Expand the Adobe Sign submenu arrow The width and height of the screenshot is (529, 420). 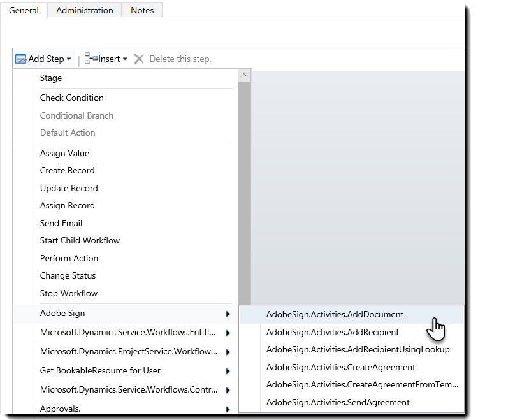[x=228, y=313]
